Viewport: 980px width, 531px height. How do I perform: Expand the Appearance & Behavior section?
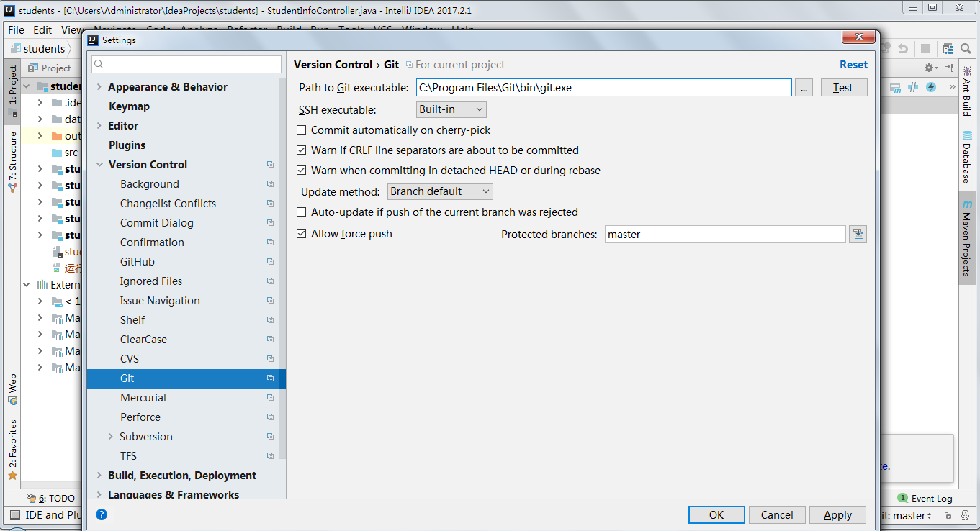point(99,87)
